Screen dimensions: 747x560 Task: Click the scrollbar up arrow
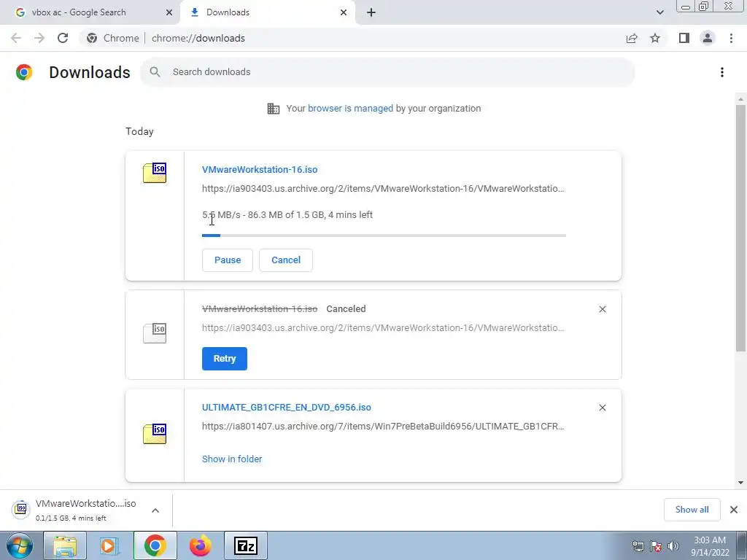point(740,99)
